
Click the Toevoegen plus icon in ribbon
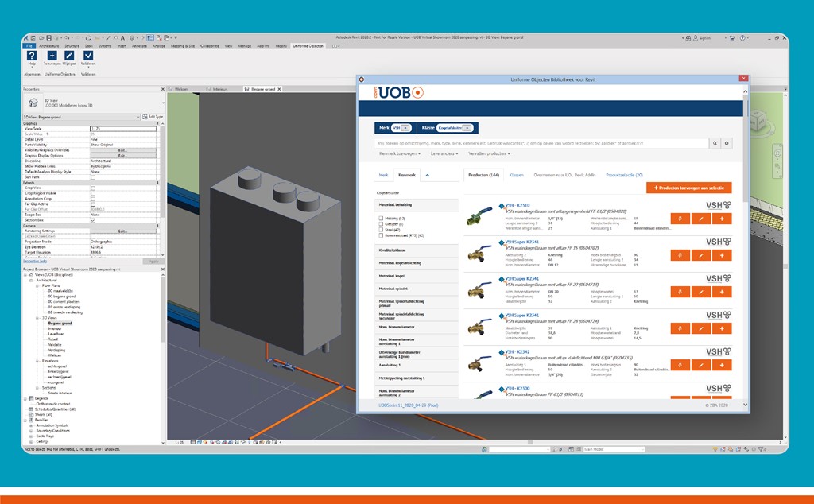coord(52,56)
